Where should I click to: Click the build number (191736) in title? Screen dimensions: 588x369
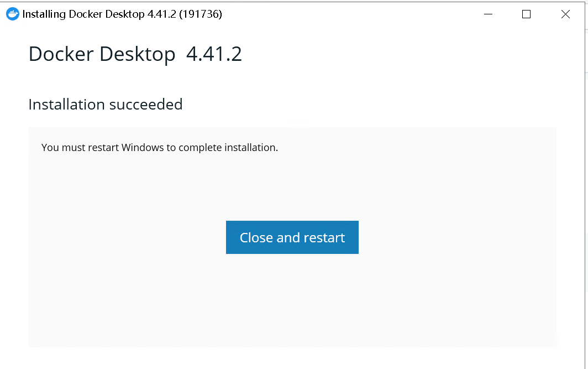click(x=201, y=14)
